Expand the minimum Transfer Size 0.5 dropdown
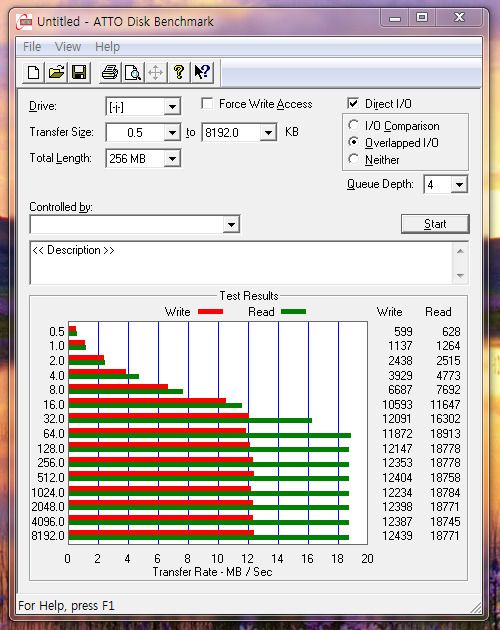Image resolution: width=500 pixels, height=630 pixels. coord(172,133)
